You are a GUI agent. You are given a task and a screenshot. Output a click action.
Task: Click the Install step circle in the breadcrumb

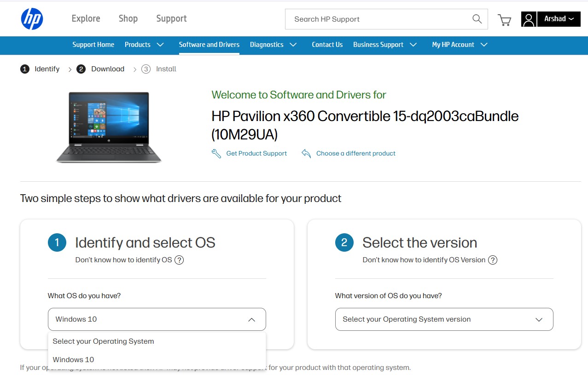(145, 69)
